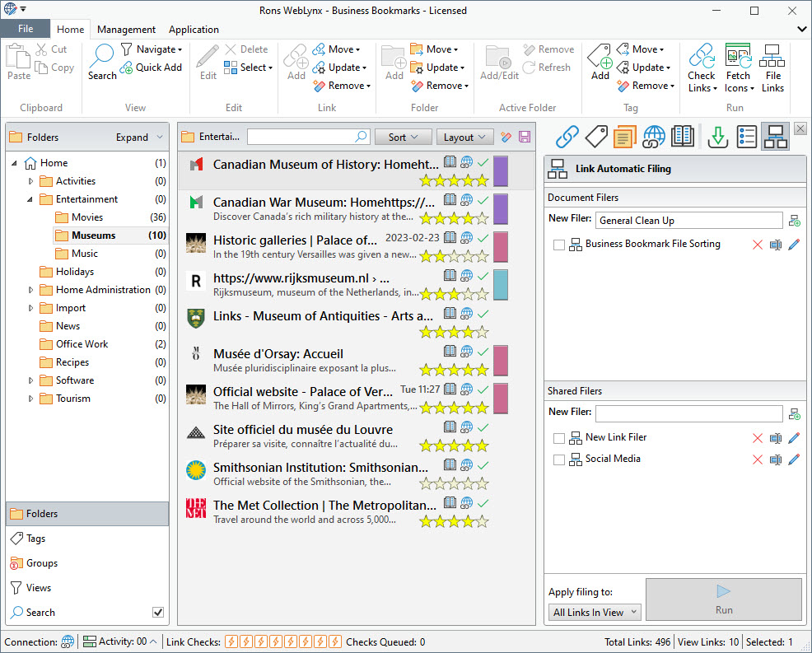Open the checklist panel icon
812x653 pixels.
[x=747, y=138]
